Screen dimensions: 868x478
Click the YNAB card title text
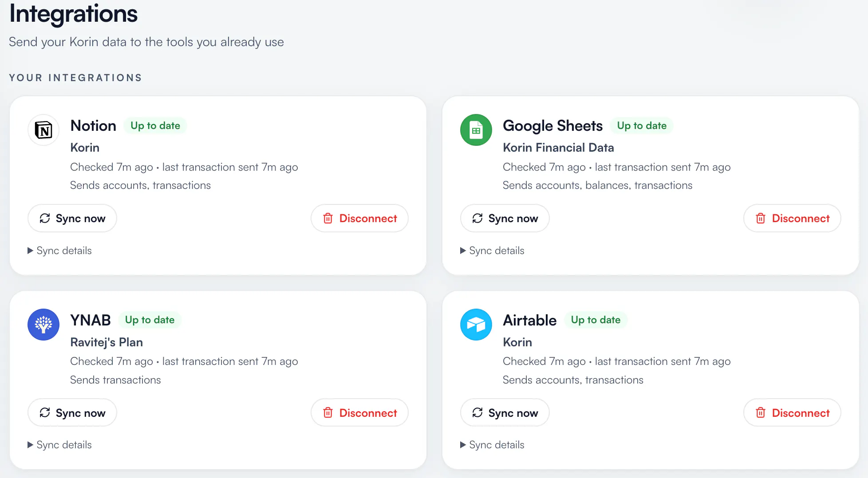click(x=91, y=320)
